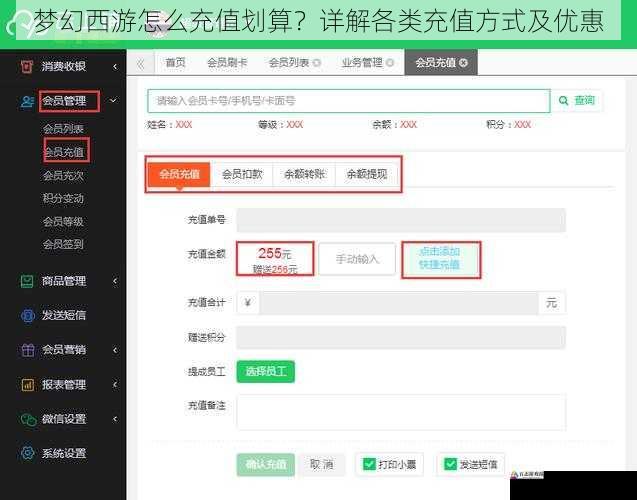Click the 发送短信 sidebar menu label
Image resolution: width=637 pixels, height=500 pixels.
click(64, 315)
